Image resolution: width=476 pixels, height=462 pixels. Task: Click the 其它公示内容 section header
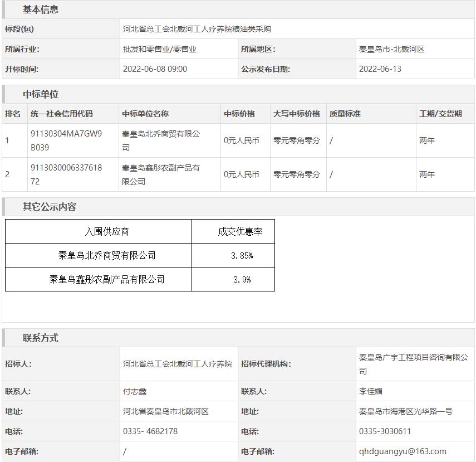49,207
